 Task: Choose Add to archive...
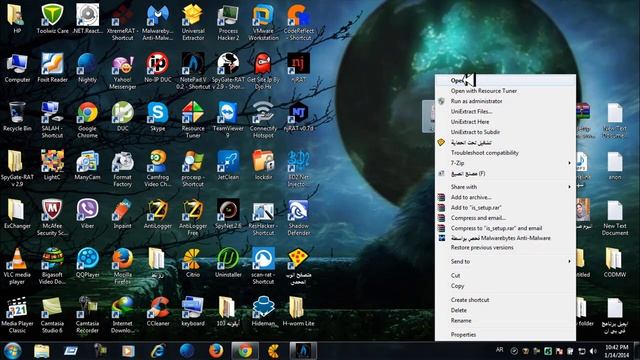(x=505, y=197)
